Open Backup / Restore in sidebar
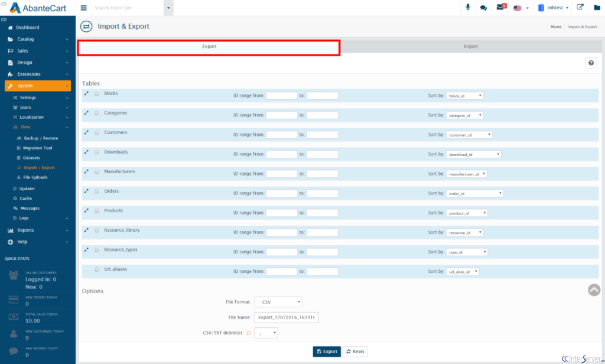The image size is (605, 364). pos(41,138)
